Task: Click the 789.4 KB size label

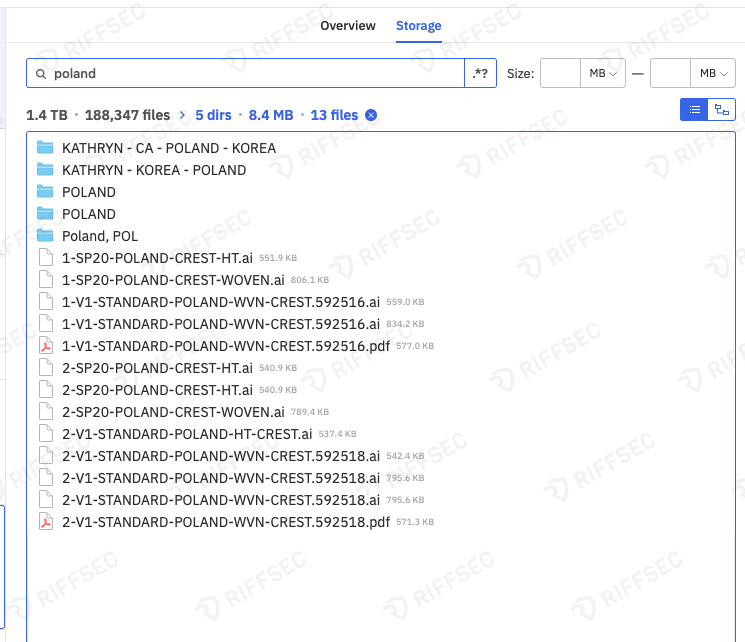Action: coord(310,412)
